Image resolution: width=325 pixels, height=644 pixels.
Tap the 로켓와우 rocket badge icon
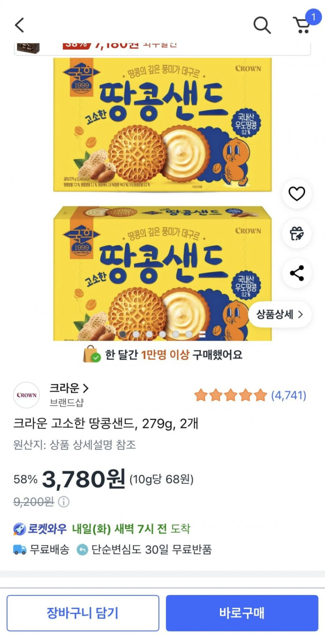click(19, 529)
